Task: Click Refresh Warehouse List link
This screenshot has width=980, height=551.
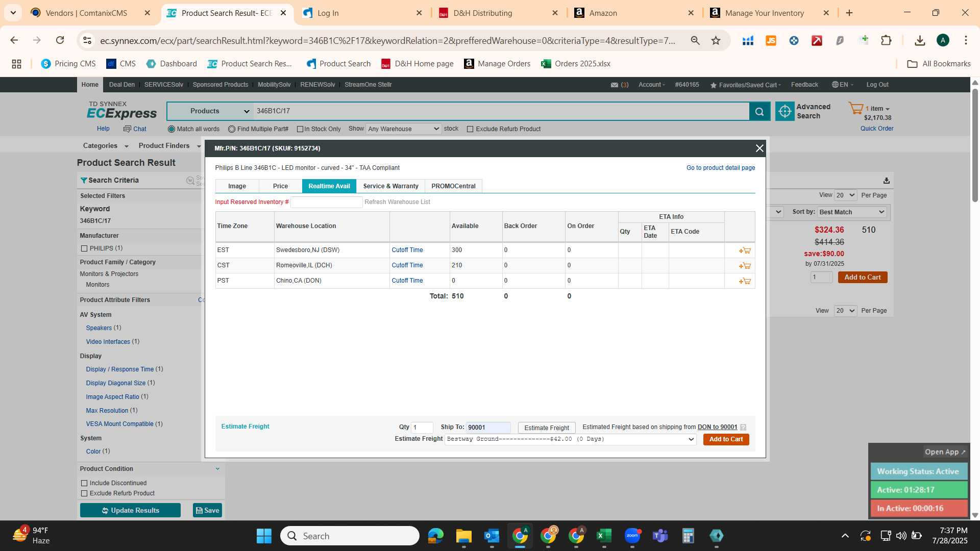Action: click(397, 202)
